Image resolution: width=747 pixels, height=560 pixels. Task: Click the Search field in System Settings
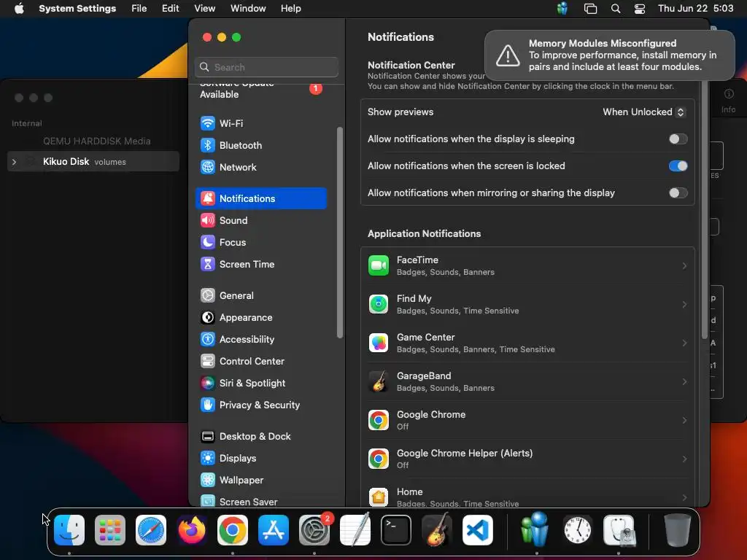pos(266,67)
